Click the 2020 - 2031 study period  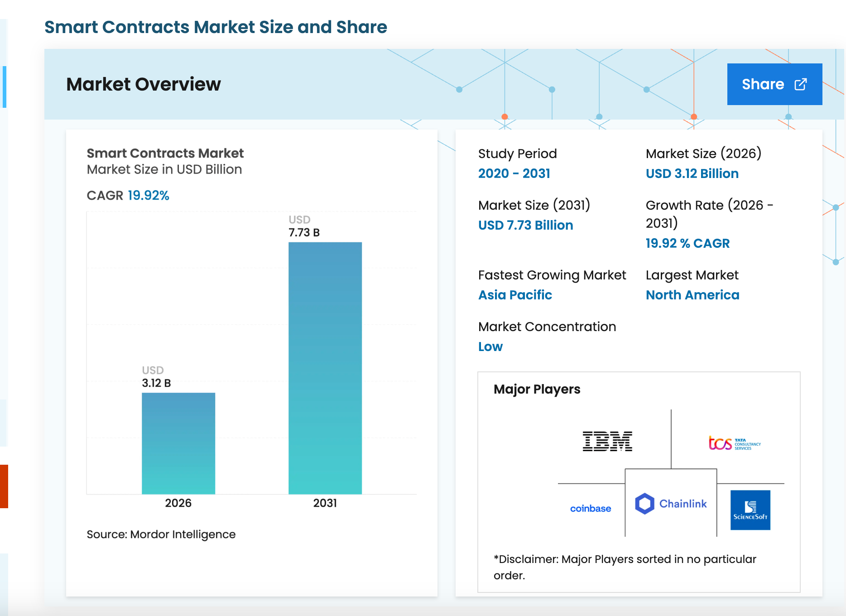click(514, 173)
